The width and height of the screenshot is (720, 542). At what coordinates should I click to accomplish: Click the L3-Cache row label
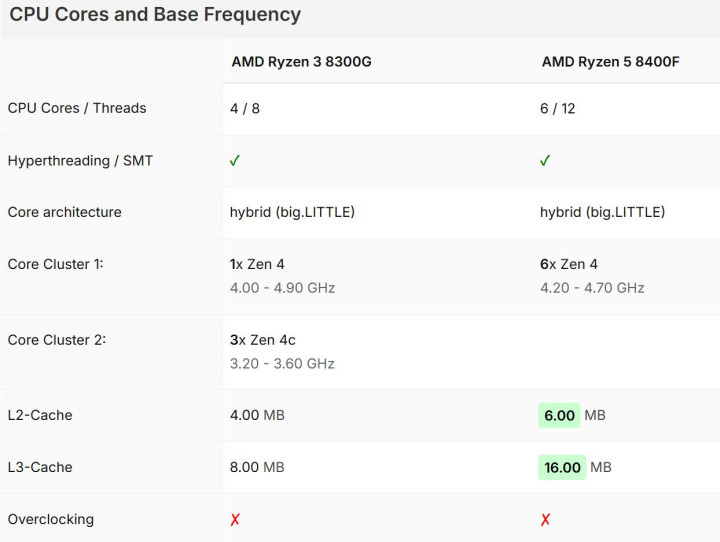click(x=40, y=467)
